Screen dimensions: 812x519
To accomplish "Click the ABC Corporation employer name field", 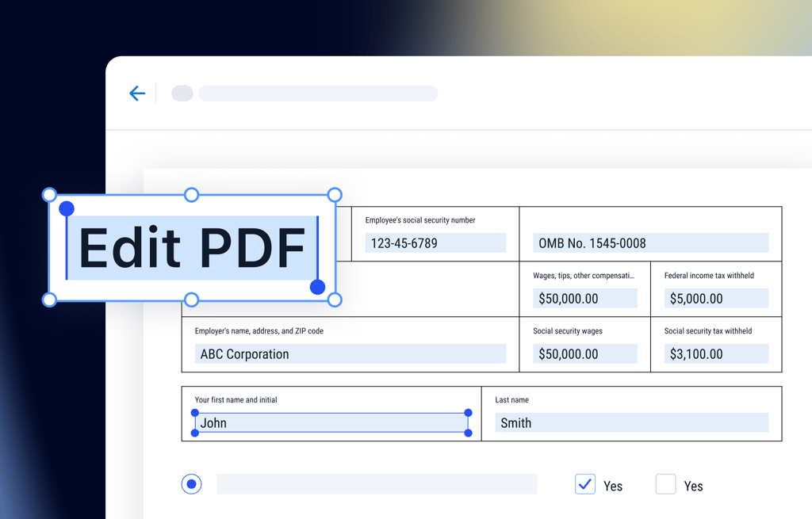I will click(x=350, y=354).
